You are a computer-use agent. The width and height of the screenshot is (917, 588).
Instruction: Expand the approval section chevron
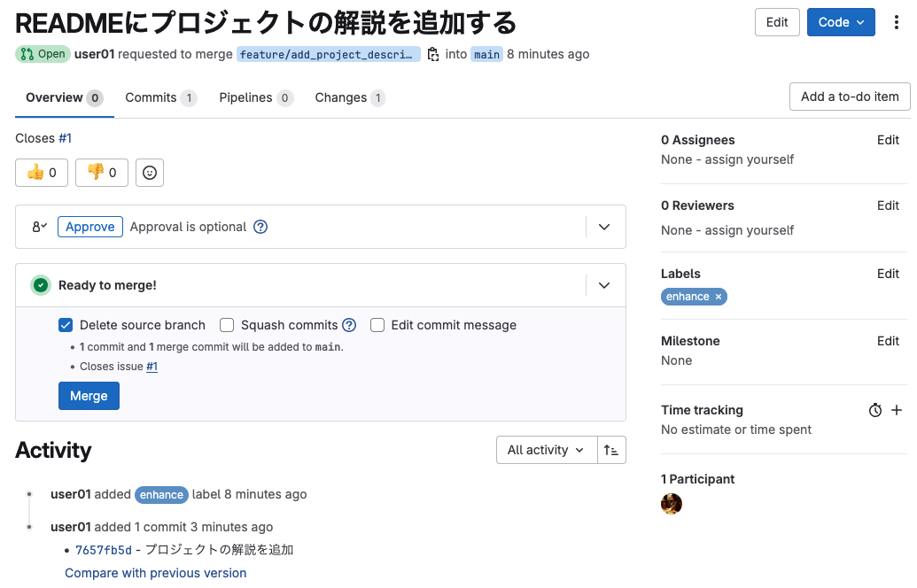point(604,227)
